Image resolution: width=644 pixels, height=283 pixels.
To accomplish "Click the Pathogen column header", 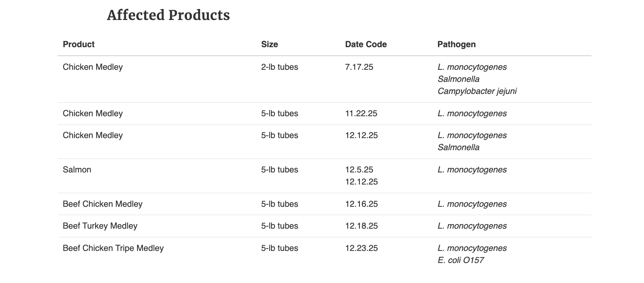I will [456, 44].
